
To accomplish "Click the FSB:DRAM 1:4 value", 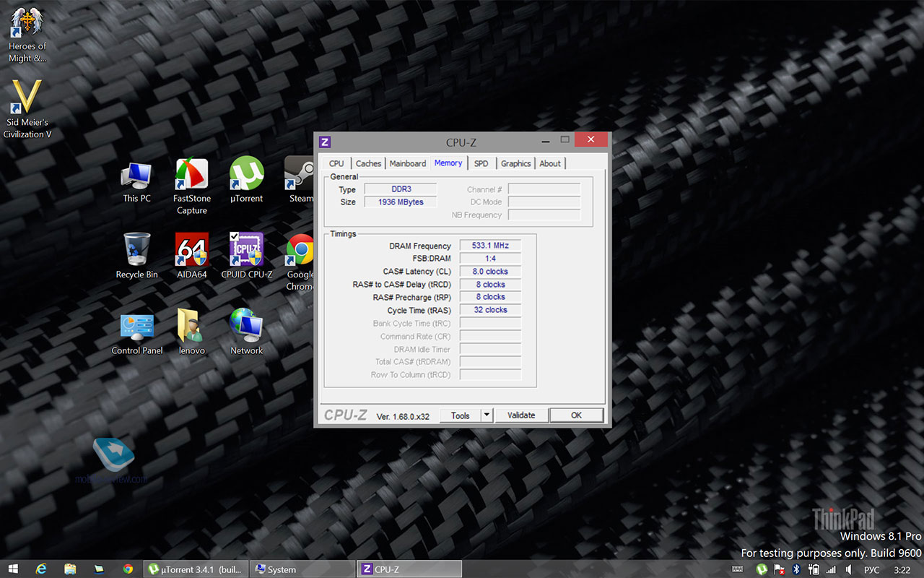I will tap(490, 259).
